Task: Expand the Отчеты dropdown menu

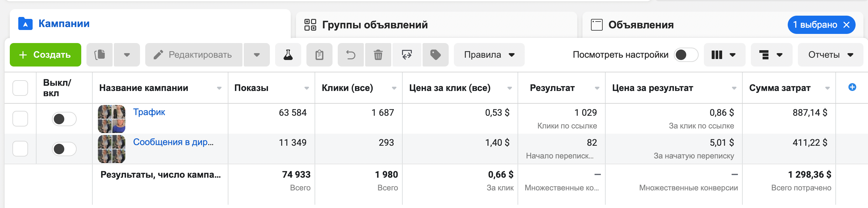Action: (830, 55)
